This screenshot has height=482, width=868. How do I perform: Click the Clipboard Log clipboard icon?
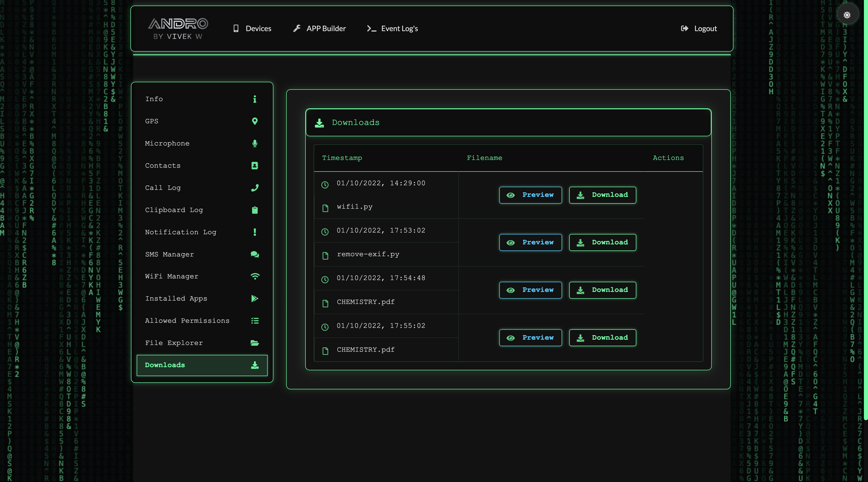point(255,210)
